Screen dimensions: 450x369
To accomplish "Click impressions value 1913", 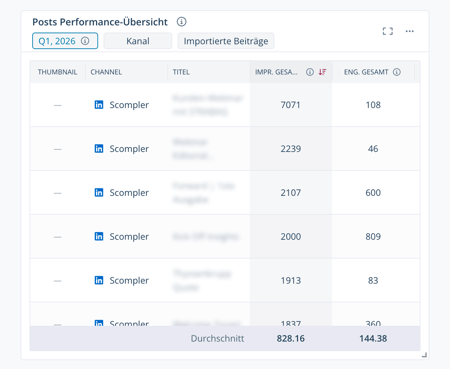I will coord(290,281).
